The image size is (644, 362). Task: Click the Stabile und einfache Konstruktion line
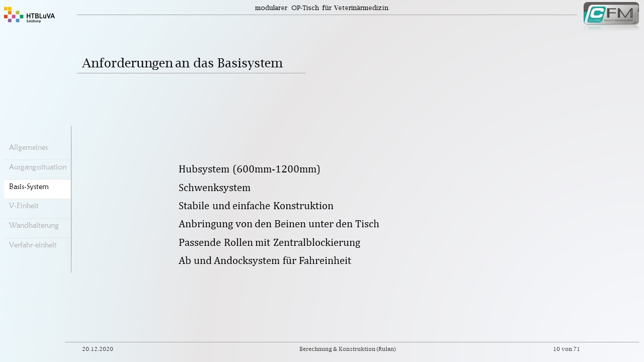point(256,206)
